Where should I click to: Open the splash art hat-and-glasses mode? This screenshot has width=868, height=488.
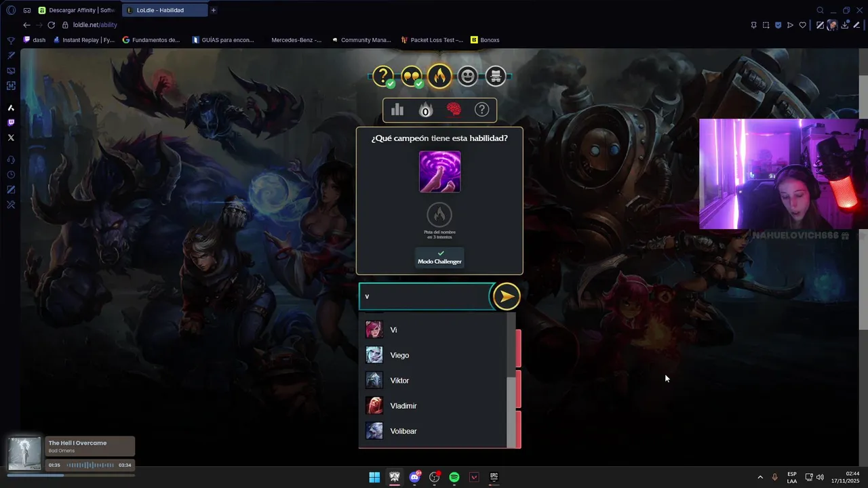[496, 76]
